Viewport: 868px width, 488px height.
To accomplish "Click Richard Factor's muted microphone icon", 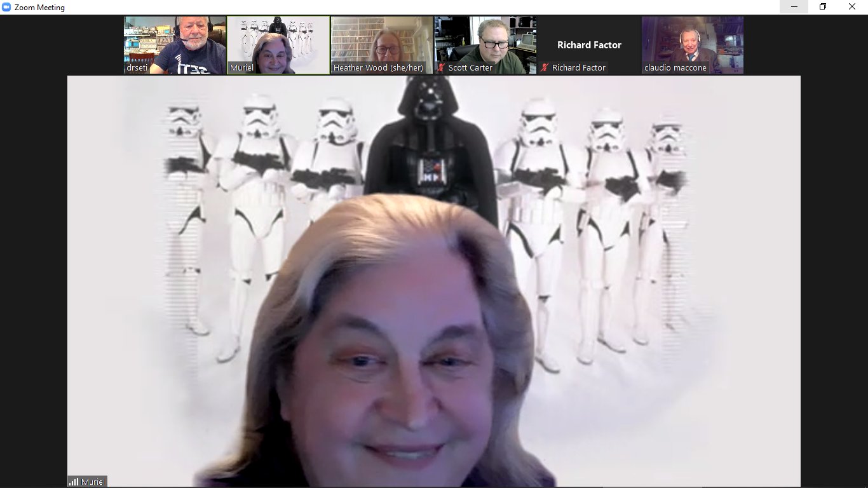I will (545, 68).
